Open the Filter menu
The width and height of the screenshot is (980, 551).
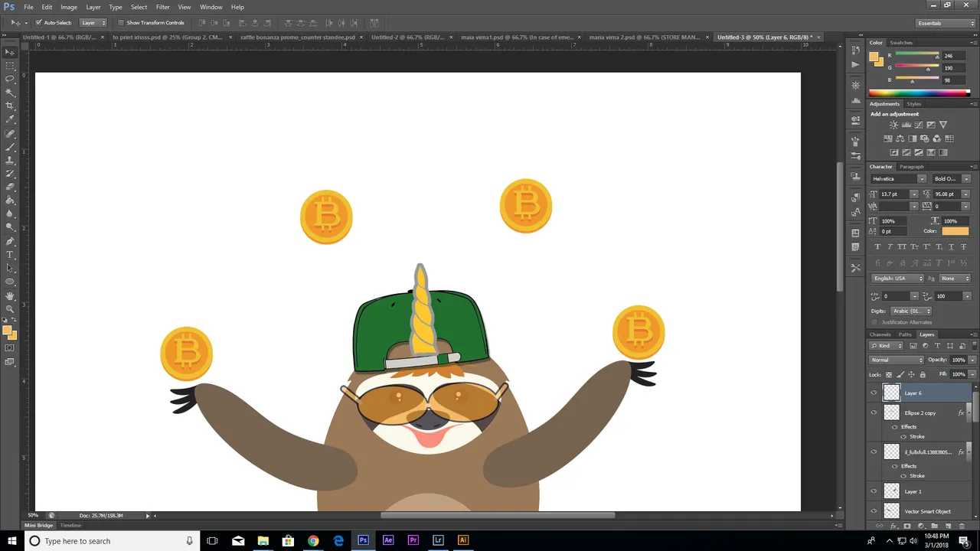(x=162, y=7)
